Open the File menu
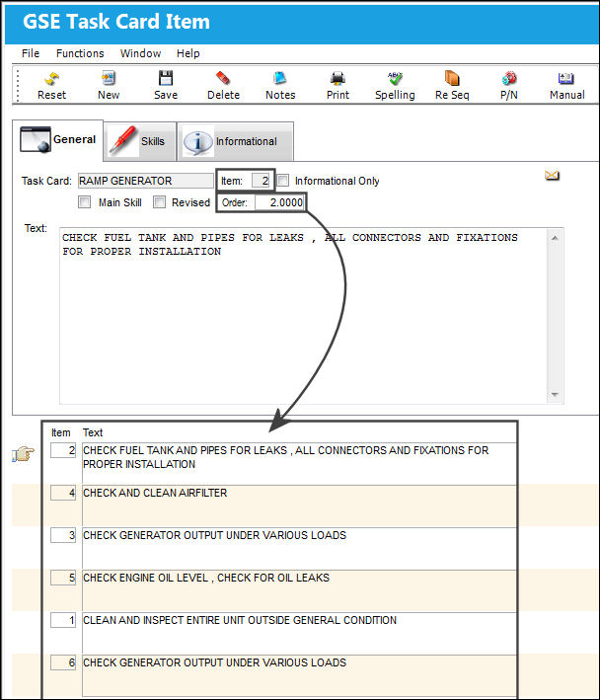The height and width of the screenshot is (700, 600). 31,53
